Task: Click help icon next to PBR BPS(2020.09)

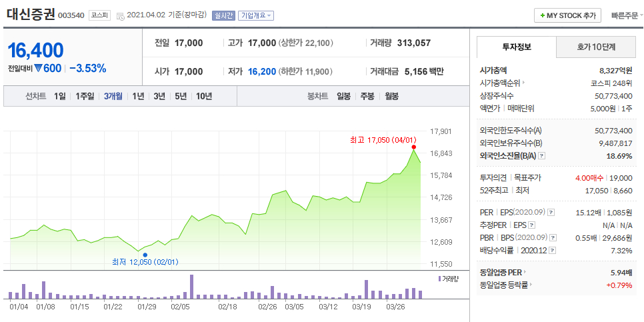Action: point(553,238)
